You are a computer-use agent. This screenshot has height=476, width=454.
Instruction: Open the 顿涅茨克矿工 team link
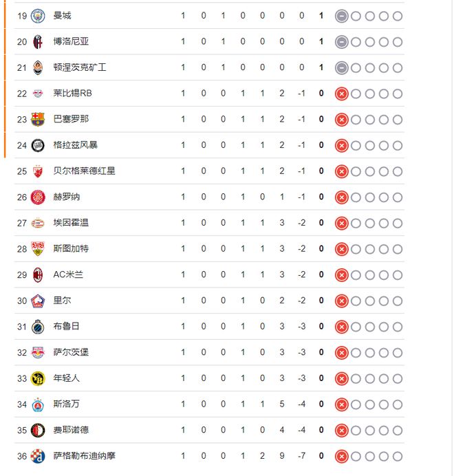point(80,67)
